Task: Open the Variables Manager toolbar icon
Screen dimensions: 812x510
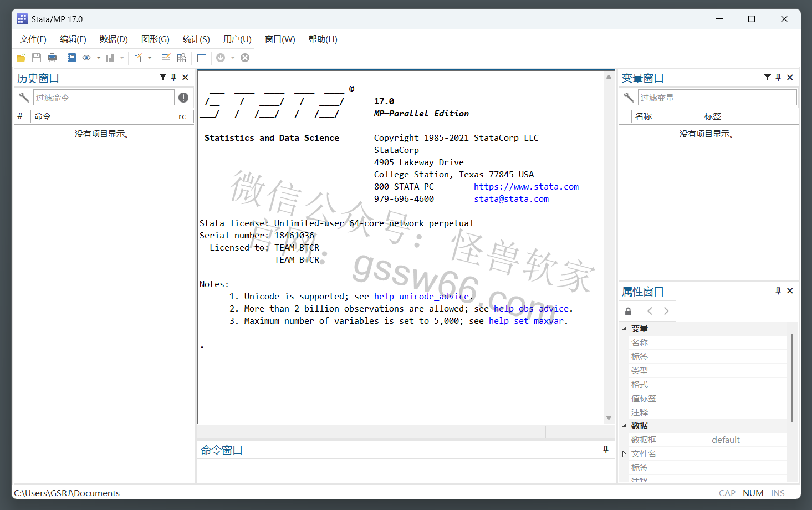Action: (202, 58)
